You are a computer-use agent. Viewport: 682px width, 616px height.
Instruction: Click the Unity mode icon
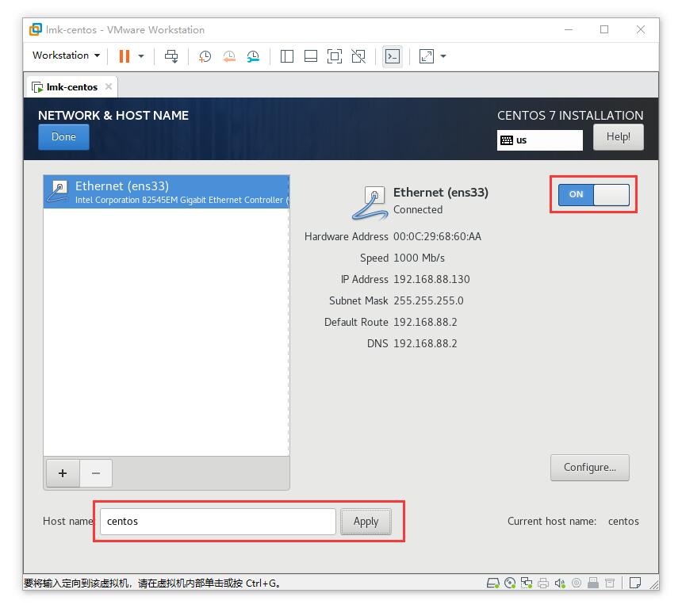tap(358, 56)
